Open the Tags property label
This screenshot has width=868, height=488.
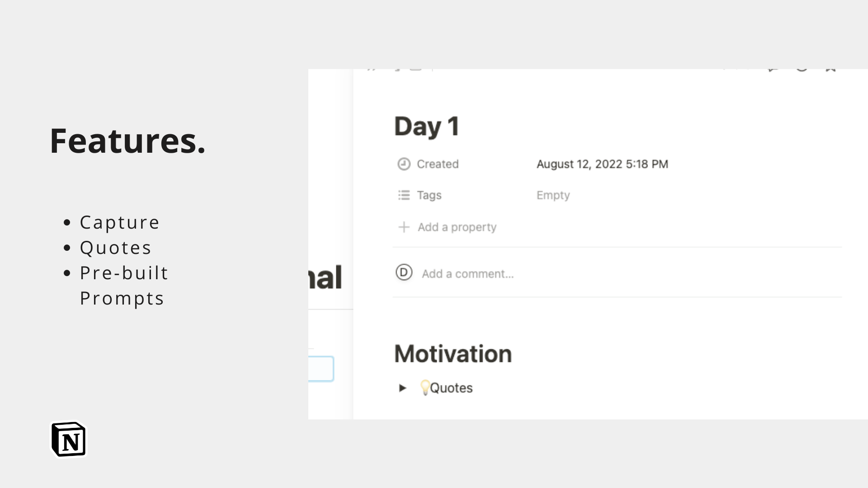pos(429,195)
